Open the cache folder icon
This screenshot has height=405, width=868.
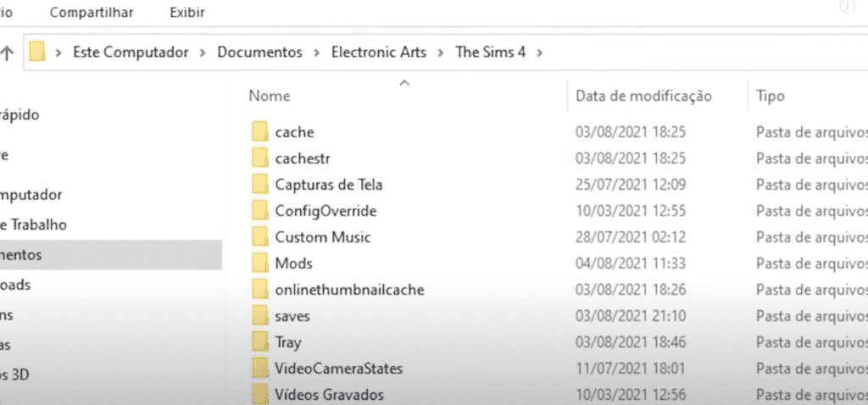click(x=259, y=132)
